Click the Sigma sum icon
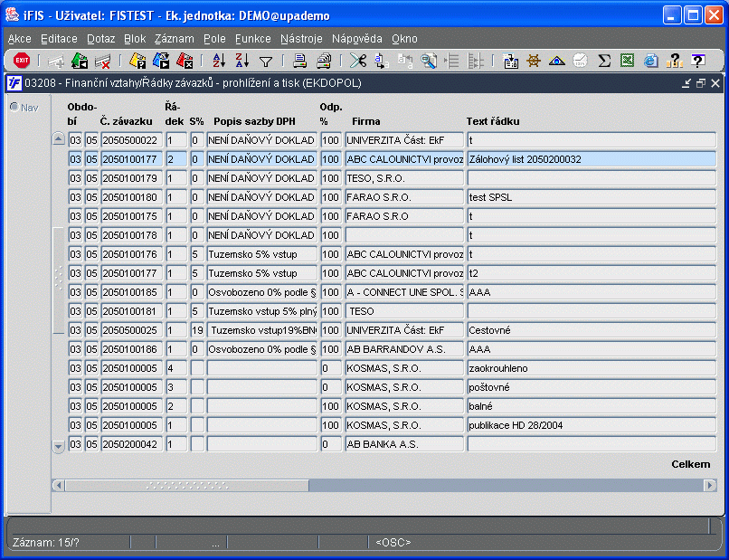This screenshot has width=729, height=560. (x=604, y=61)
